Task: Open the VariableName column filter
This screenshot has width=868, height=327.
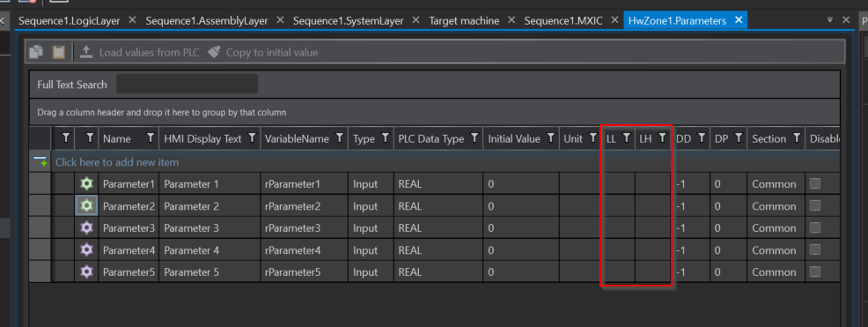Action: [339, 138]
